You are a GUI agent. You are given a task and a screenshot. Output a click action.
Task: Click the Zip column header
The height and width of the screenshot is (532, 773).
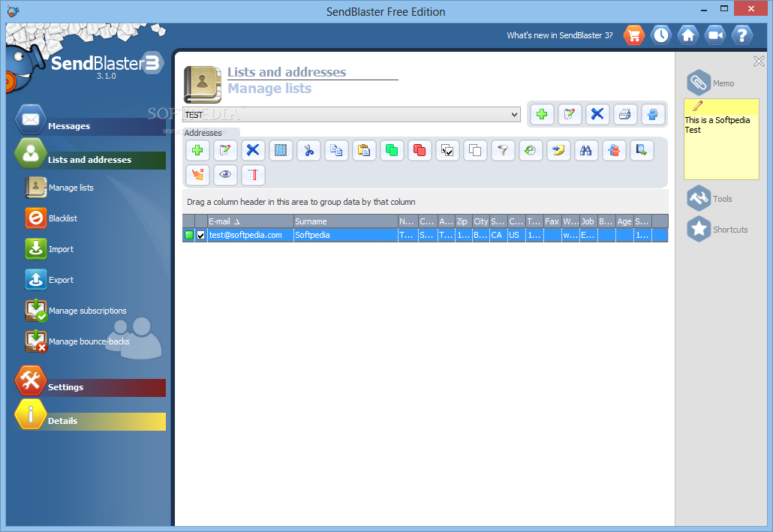[464, 221]
